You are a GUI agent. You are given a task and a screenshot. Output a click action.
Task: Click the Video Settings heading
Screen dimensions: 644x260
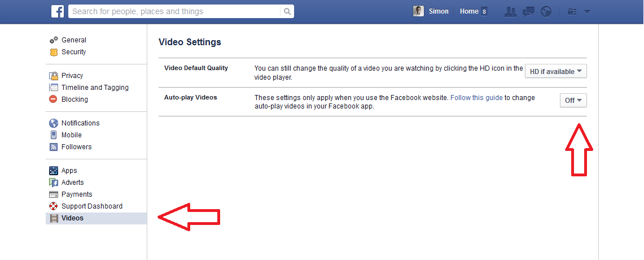pos(190,42)
